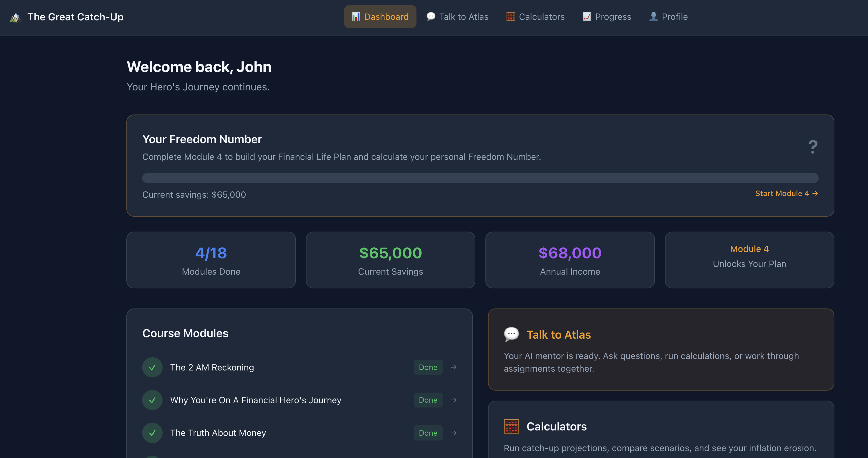Click the Dashboard bar-chart icon in navbar
The image size is (868, 458).
pyautogui.click(x=356, y=17)
